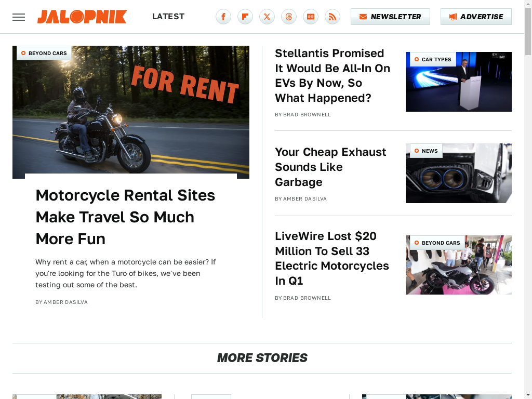Image resolution: width=532 pixels, height=399 pixels.
Task: Select the Beyond Cars tag on motorcycle rental image
Action: [x=44, y=54]
